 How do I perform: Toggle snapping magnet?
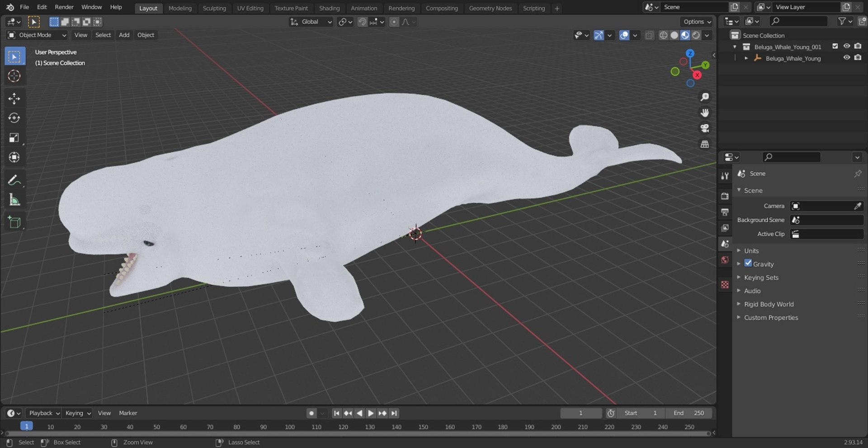[362, 22]
